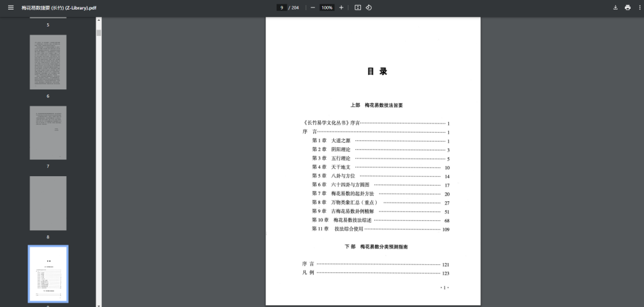644x307 pixels.
Task: Click 第2章 阴阳理论 entry
Action: coord(380,150)
